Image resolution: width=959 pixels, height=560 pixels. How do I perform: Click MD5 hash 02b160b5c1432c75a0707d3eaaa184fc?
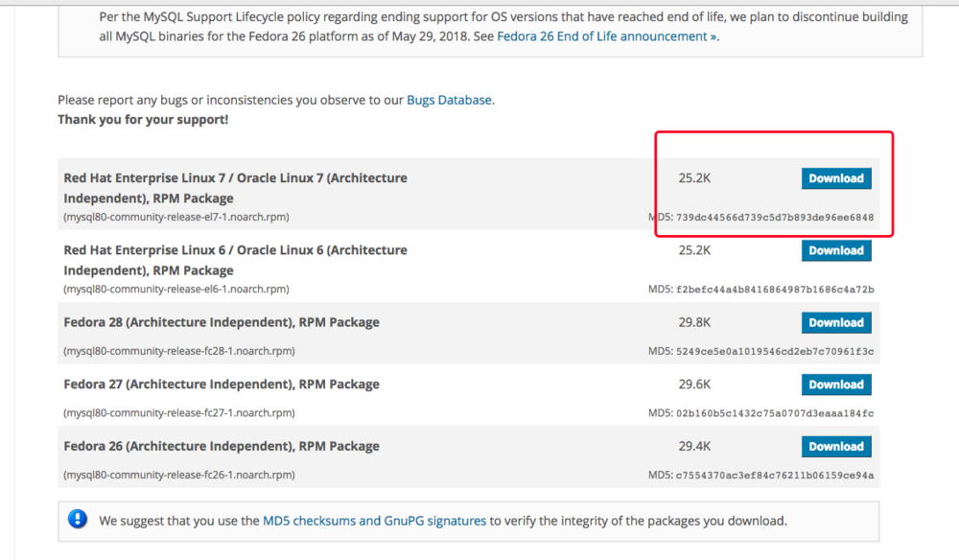[x=775, y=413]
